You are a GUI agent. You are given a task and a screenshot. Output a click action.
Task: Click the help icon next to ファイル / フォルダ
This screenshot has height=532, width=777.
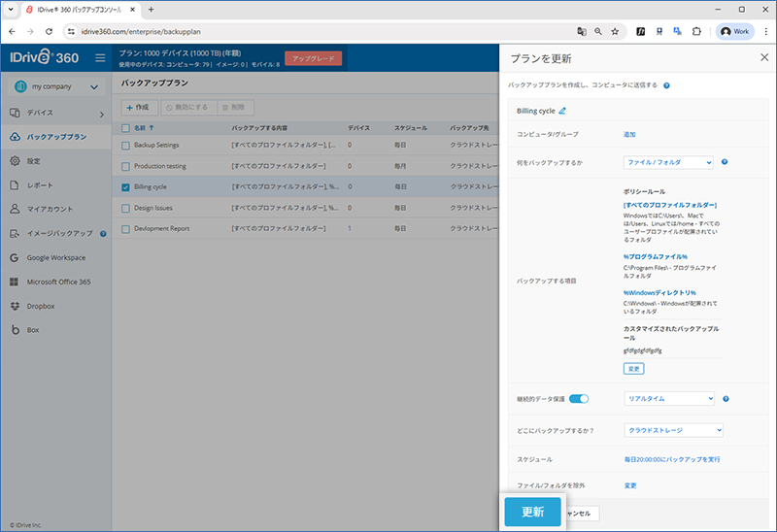pyautogui.click(x=725, y=162)
